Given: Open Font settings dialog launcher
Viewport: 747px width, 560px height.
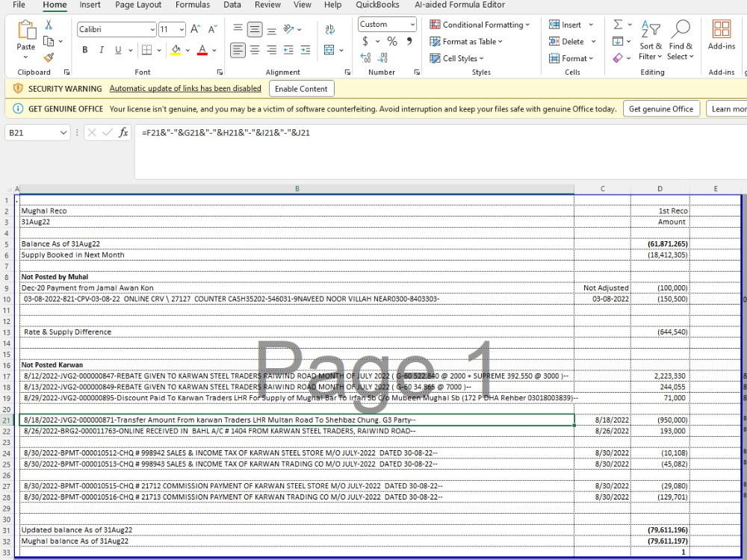Looking at the screenshot, I should click(220, 72).
